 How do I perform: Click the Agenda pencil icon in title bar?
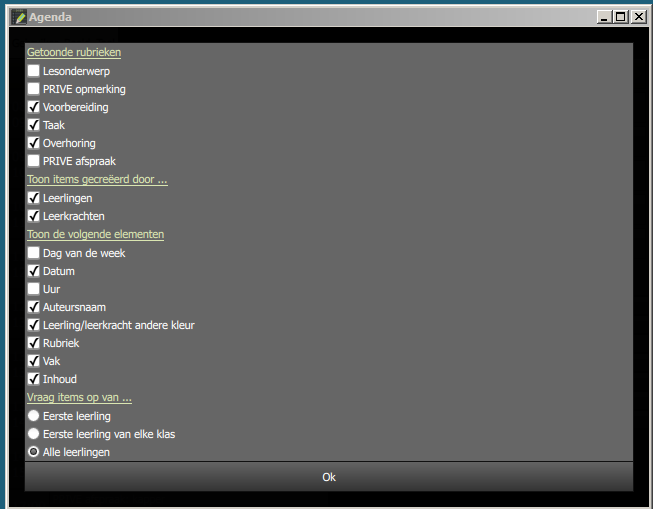pyautogui.click(x=19, y=17)
